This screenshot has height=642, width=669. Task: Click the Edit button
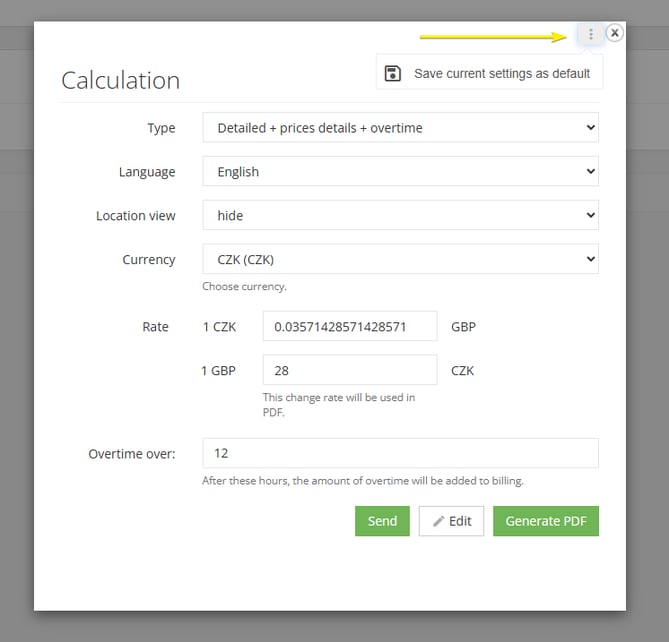(x=451, y=521)
